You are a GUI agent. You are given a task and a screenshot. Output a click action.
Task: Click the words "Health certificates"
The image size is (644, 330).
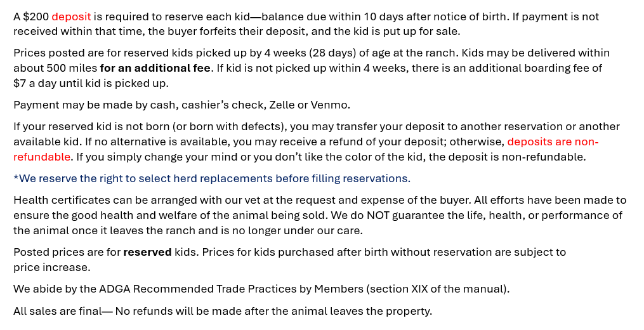point(57,200)
